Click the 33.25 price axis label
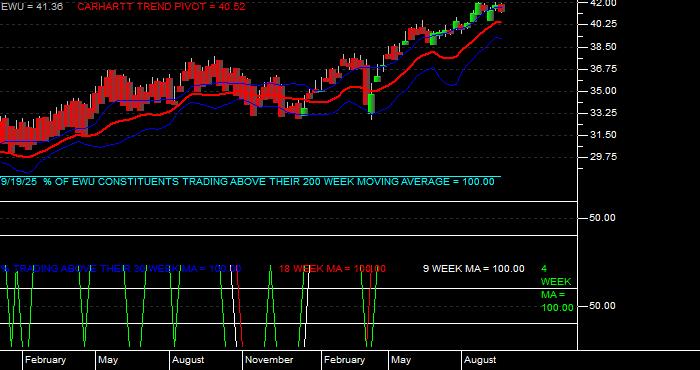700x370 pixels. [604, 113]
